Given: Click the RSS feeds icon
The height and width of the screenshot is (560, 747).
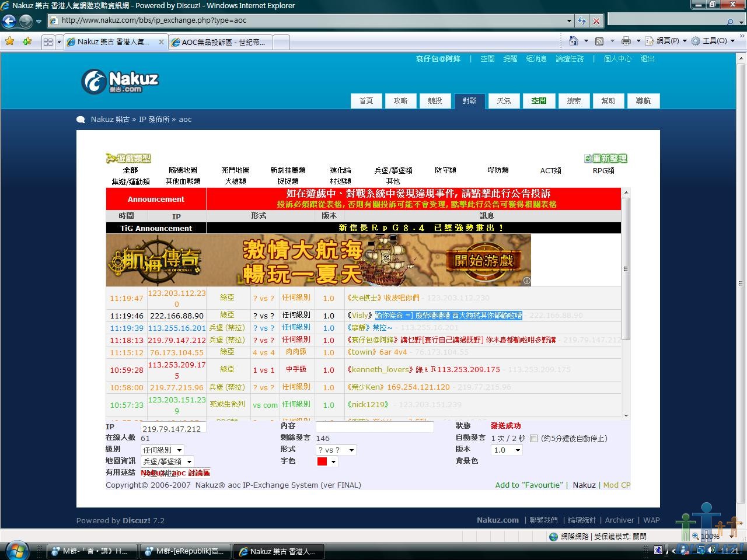Looking at the screenshot, I should (x=599, y=41).
